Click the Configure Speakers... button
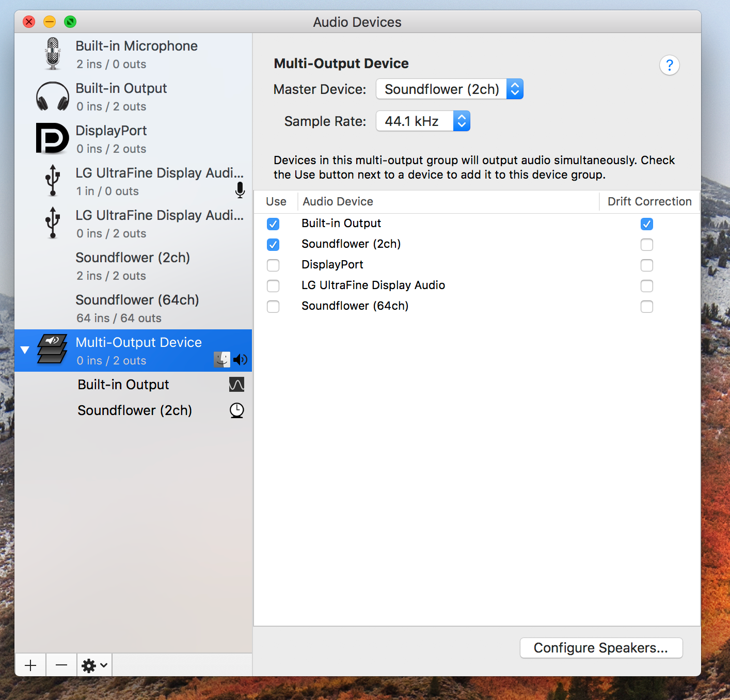 pos(601,648)
